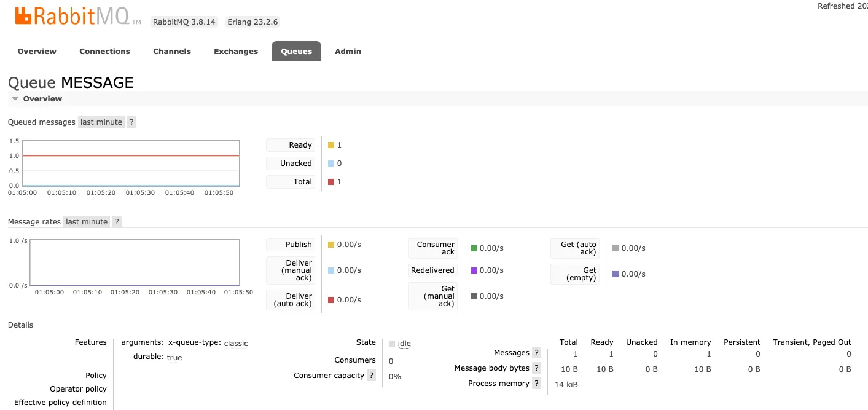Toggle the Consumer ack legend label
This screenshot has width=868, height=410.
(x=433, y=248)
